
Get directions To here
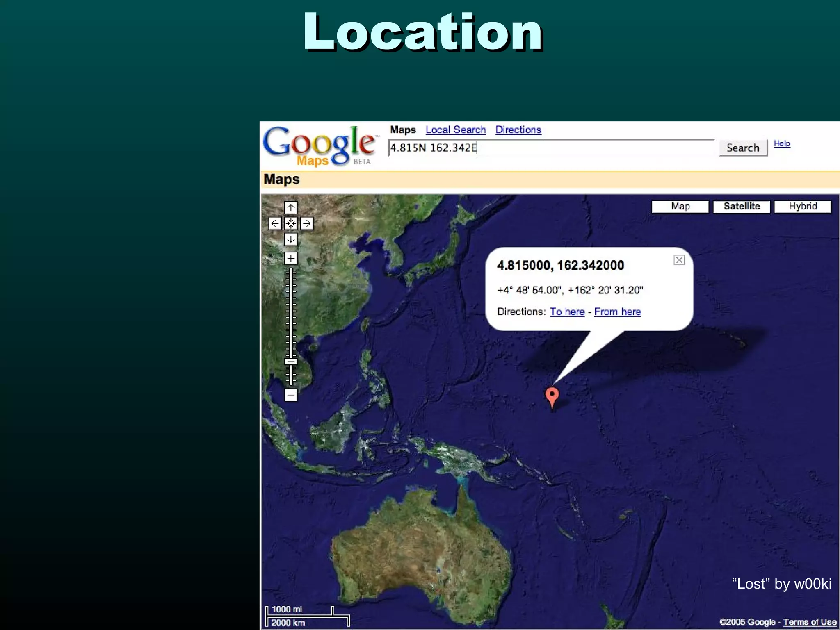[567, 312]
